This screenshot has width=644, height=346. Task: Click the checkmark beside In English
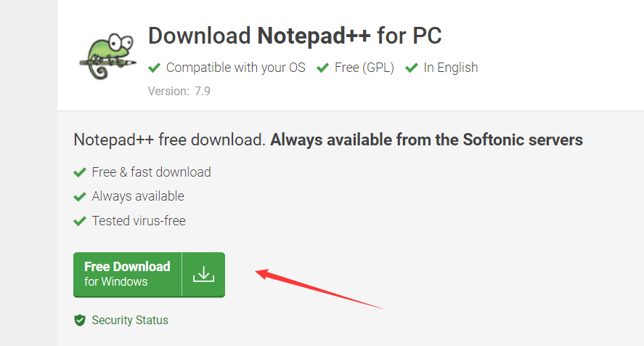(411, 68)
